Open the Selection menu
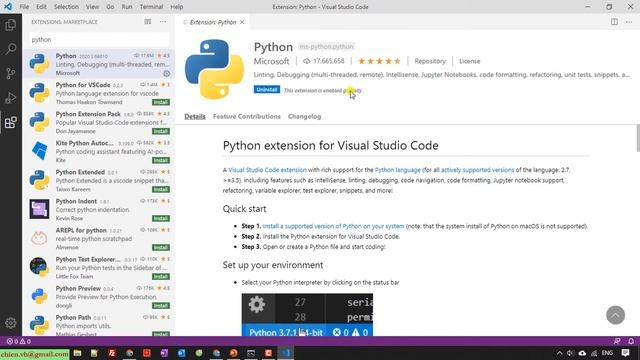Viewport: 640px width, 360px height. [x=66, y=7]
